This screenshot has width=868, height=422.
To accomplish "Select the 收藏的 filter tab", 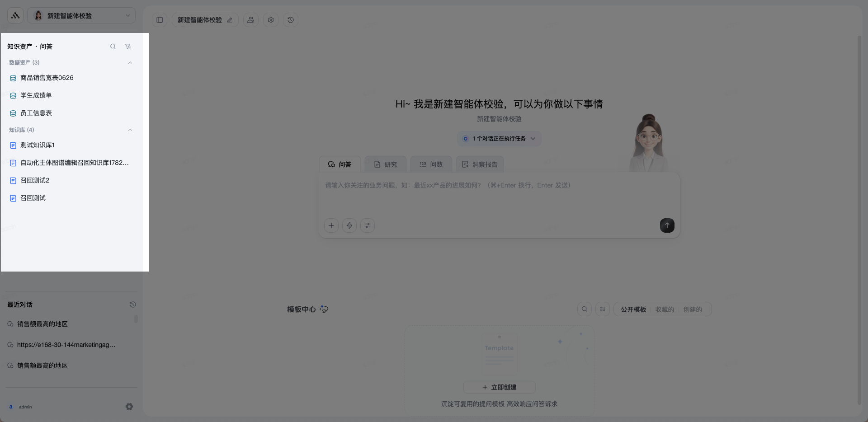I will tap(665, 309).
